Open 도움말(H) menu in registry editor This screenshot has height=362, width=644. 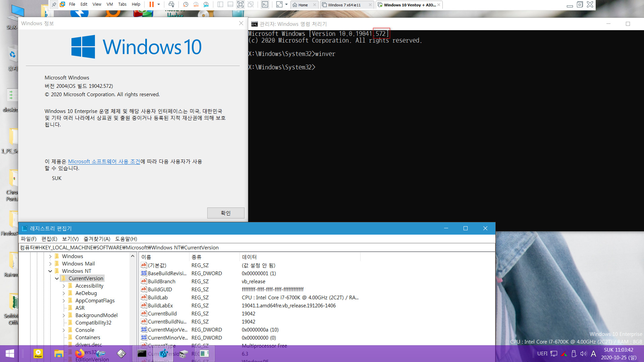point(126,239)
